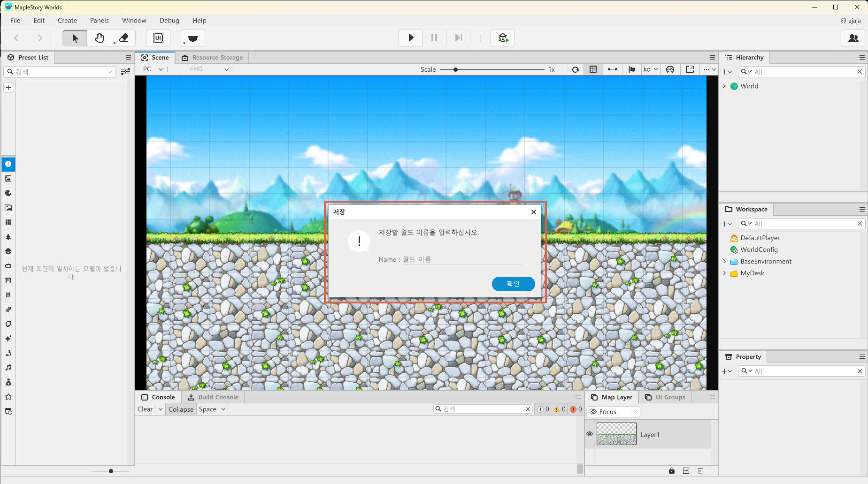Click the step-forward playback button

pyautogui.click(x=458, y=38)
